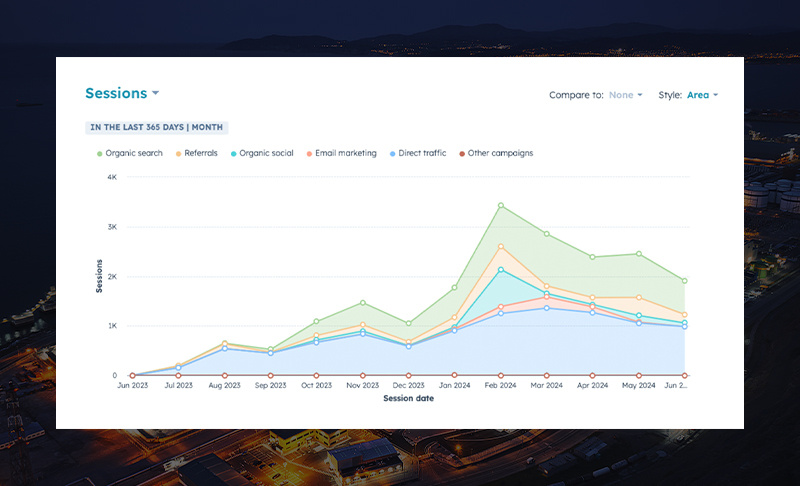The width and height of the screenshot is (800, 486).
Task: Toggle Organic search series in legend
Action: coord(129,153)
